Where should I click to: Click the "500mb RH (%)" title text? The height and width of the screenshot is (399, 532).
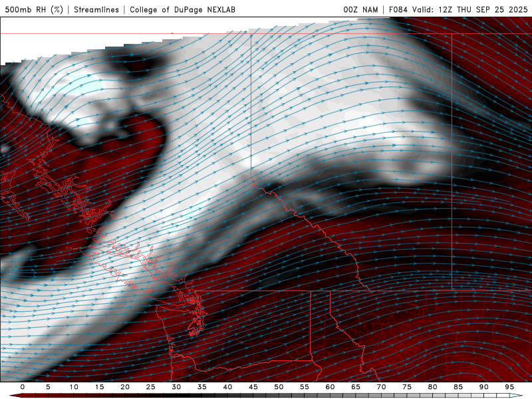34,9
